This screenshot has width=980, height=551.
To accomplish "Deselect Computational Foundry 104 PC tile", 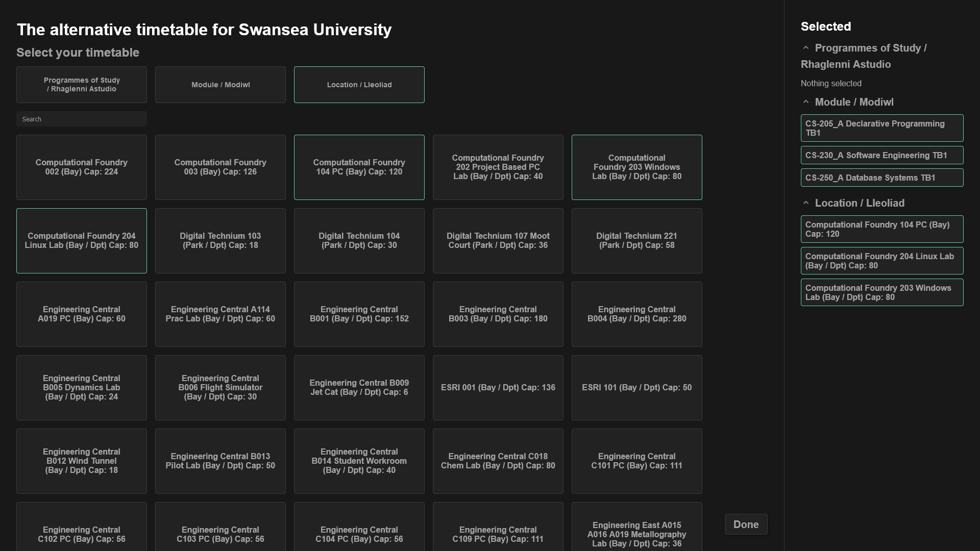I will pos(359,167).
